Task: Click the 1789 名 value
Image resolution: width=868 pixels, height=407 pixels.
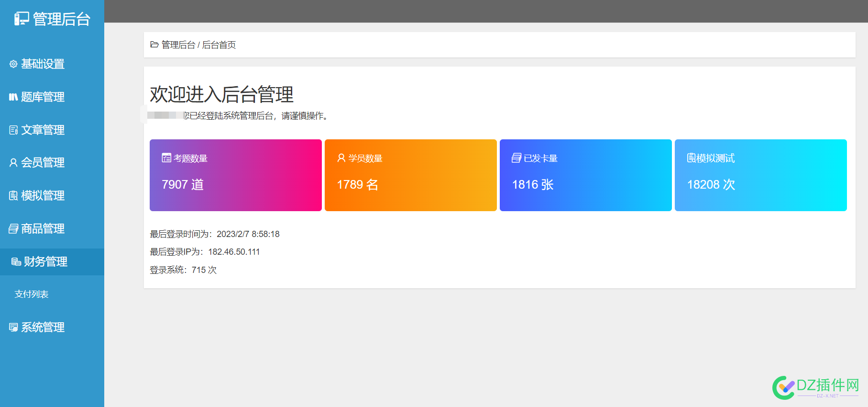Action: (358, 184)
